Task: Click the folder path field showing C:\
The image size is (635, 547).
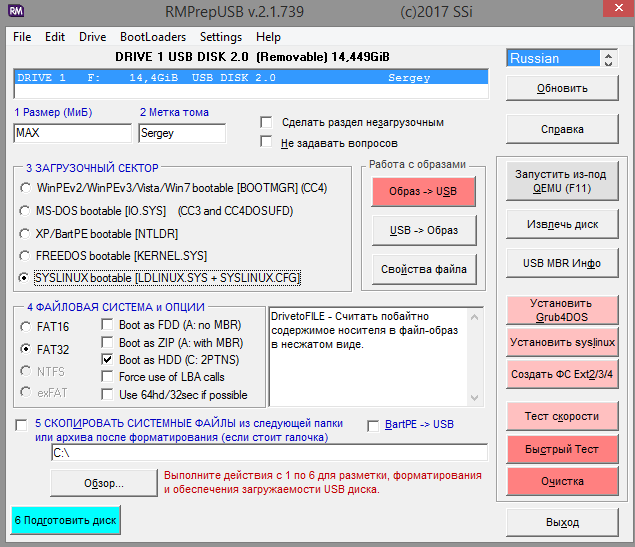Action: tap(270, 452)
